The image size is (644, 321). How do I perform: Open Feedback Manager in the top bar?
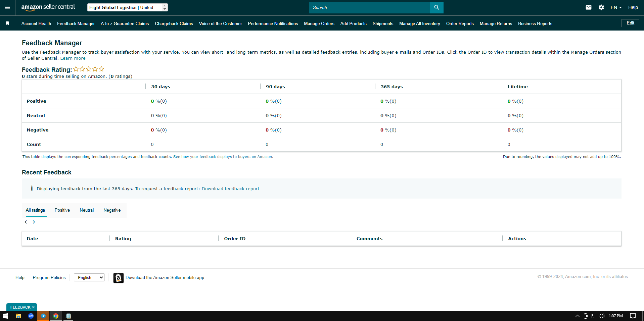click(76, 23)
